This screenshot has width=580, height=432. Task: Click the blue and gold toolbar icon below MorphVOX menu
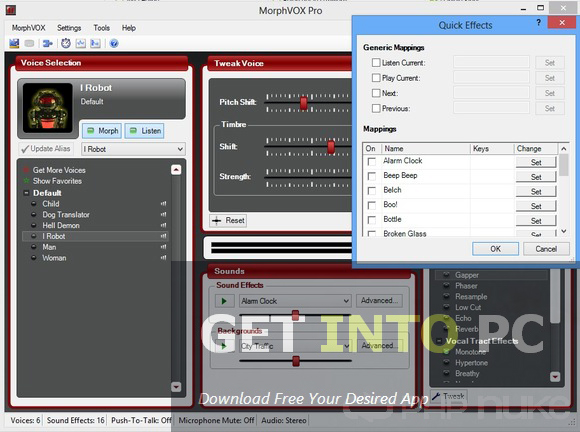[x=14, y=43]
